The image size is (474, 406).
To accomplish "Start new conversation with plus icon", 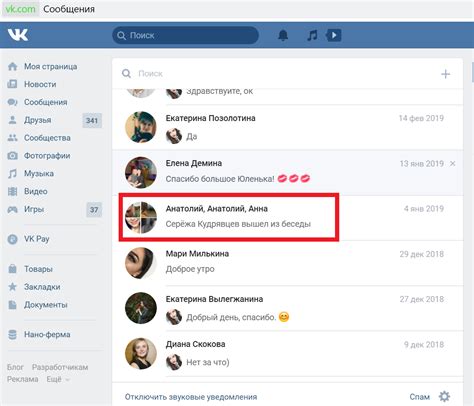I will (x=446, y=74).
